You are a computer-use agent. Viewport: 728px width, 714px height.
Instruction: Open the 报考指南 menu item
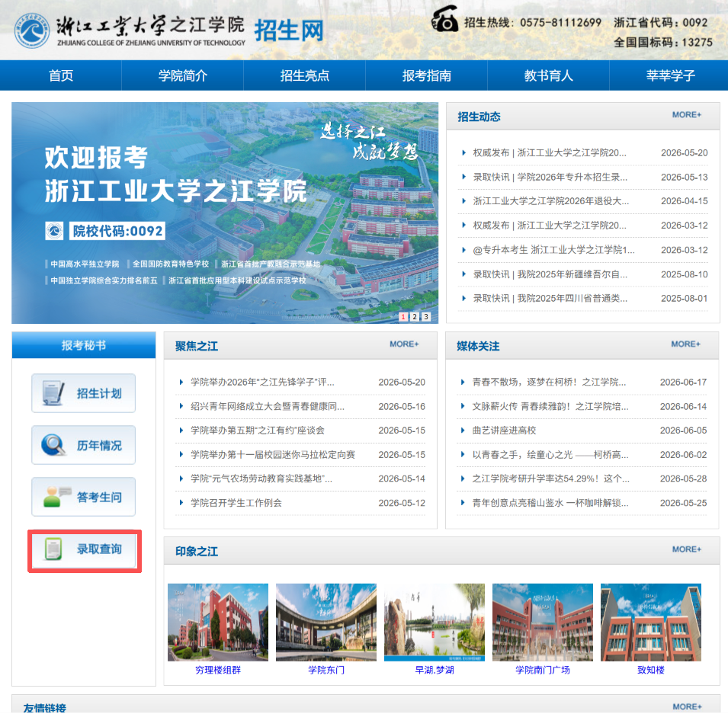coord(427,75)
